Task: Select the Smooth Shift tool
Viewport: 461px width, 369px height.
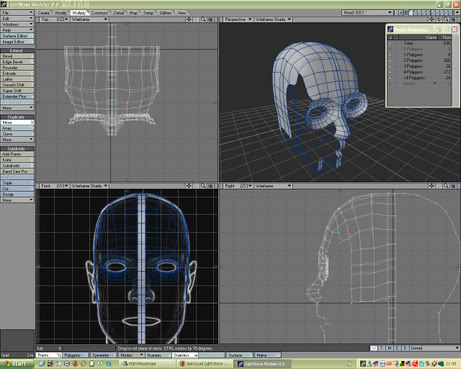Action: (x=17, y=85)
